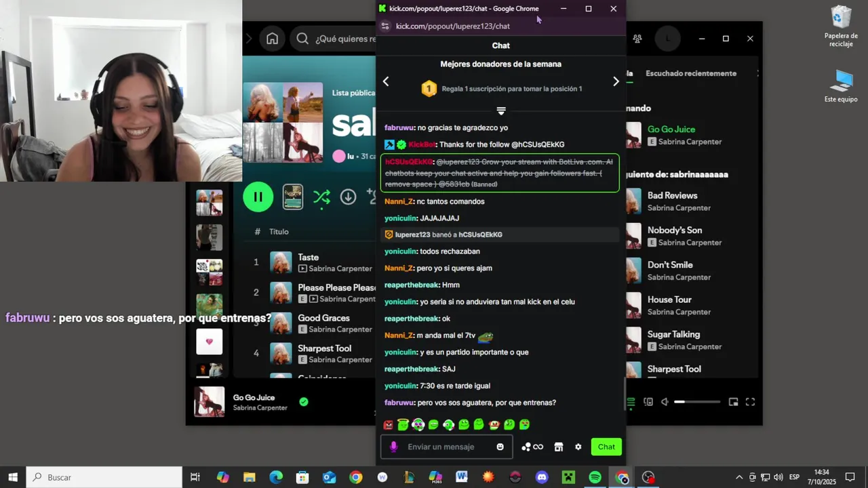Open Spotify home icon

coord(272,39)
